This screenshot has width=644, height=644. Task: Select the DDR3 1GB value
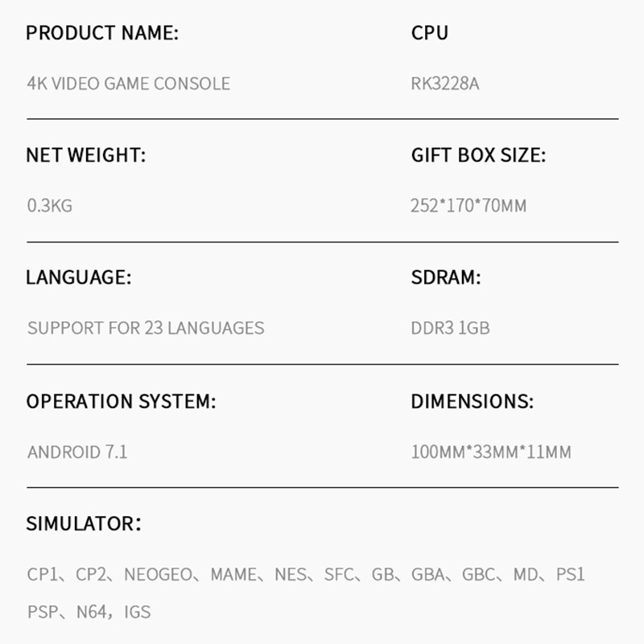click(x=450, y=328)
